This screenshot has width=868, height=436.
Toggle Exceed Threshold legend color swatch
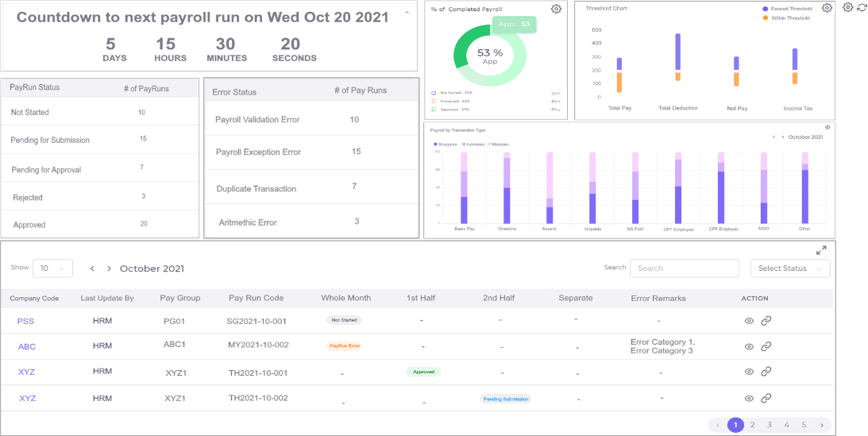[765, 9]
